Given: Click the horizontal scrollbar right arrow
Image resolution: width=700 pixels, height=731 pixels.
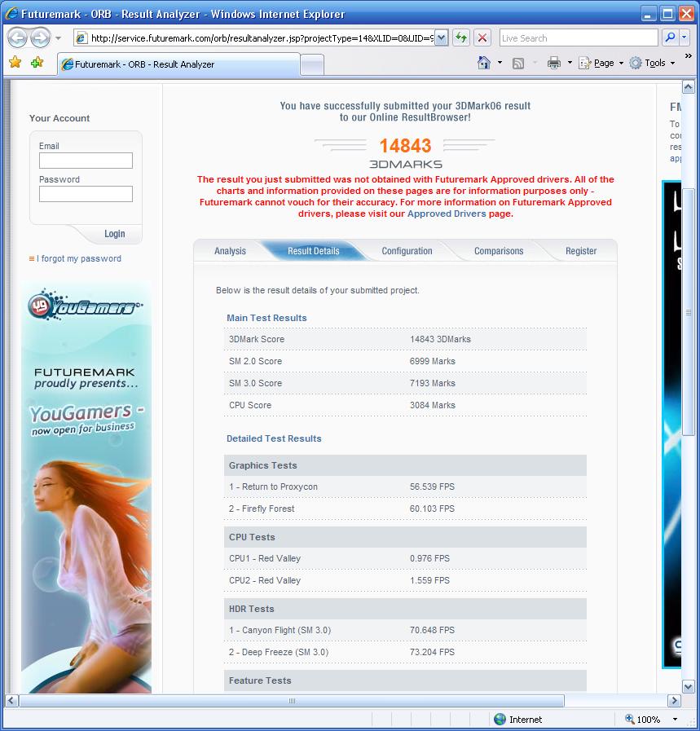Looking at the screenshot, I should (674, 701).
